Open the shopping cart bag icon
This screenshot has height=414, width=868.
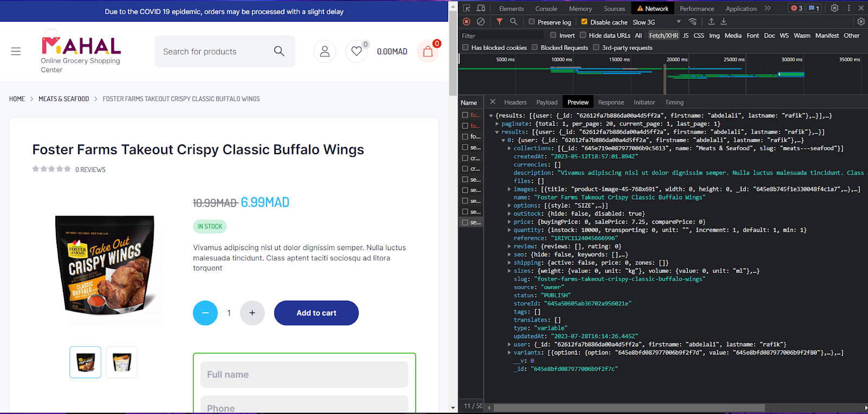coord(428,52)
